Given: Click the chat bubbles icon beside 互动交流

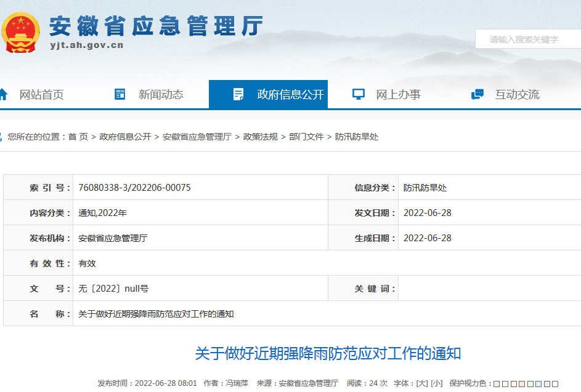Looking at the screenshot, I should pos(477,94).
